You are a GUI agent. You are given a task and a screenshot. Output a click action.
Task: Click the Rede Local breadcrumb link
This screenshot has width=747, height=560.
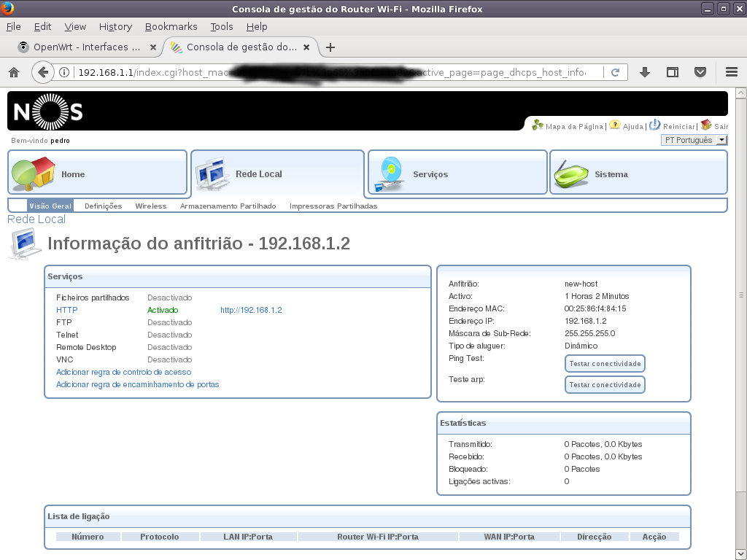[x=36, y=219]
